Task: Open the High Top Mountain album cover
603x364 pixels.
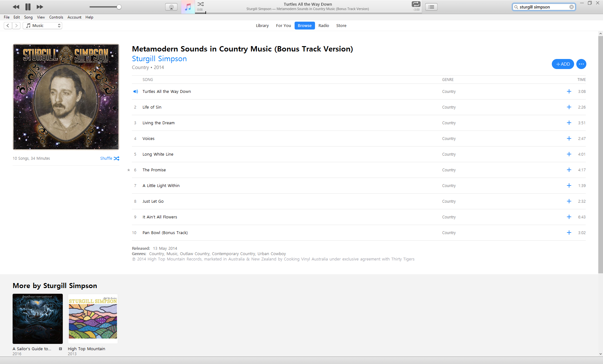Action: [93, 319]
